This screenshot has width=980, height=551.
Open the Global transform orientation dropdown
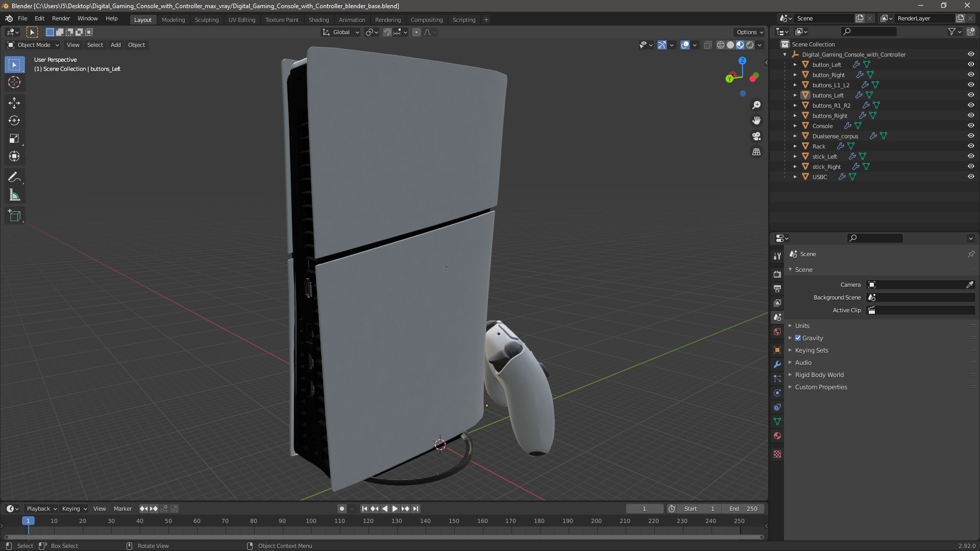click(340, 32)
